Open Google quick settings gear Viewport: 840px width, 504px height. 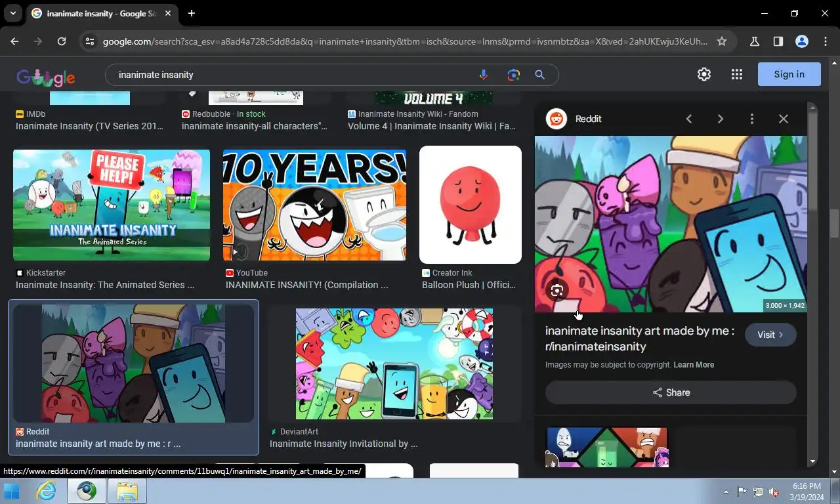(704, 74)
